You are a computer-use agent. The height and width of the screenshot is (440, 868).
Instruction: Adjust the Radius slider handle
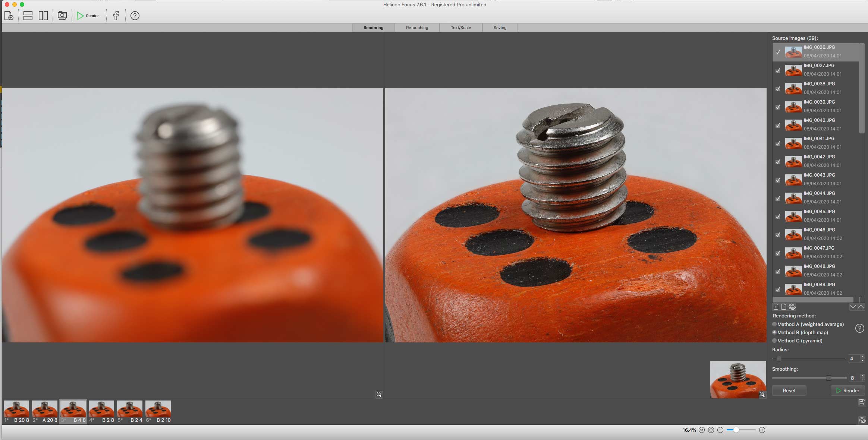point(779,358)
